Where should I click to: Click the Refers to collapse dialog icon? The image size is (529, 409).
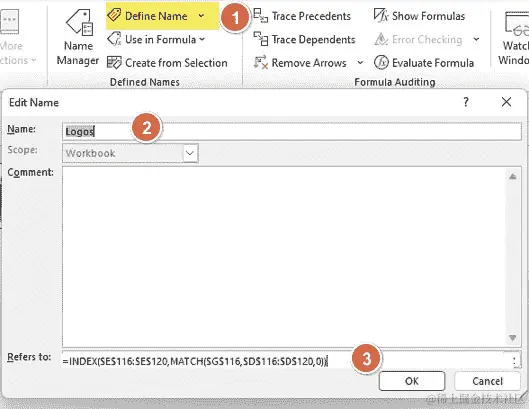click(515, 361)
